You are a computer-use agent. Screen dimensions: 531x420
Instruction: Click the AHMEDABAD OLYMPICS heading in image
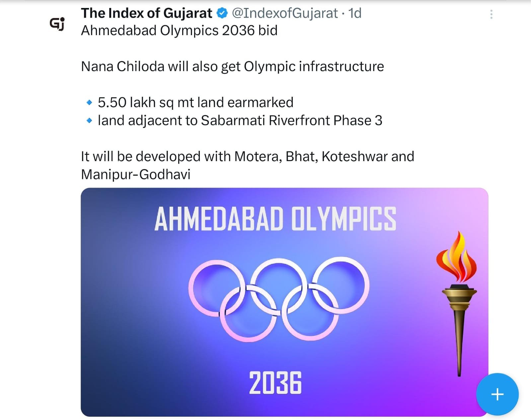(x=275, y=219)
